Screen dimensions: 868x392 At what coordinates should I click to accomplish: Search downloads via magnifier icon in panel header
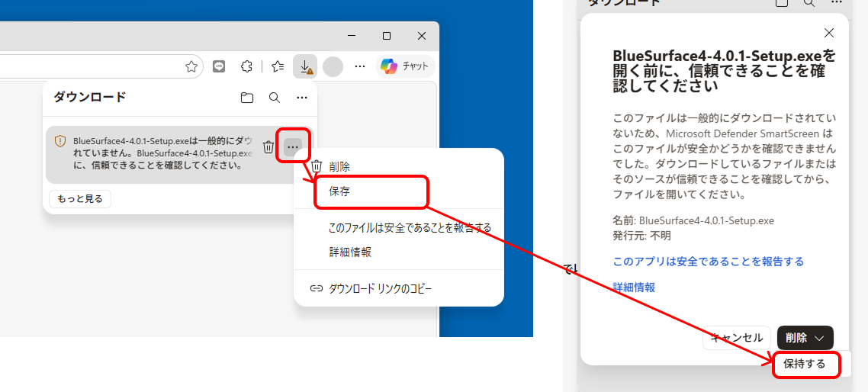click(274, 98)
